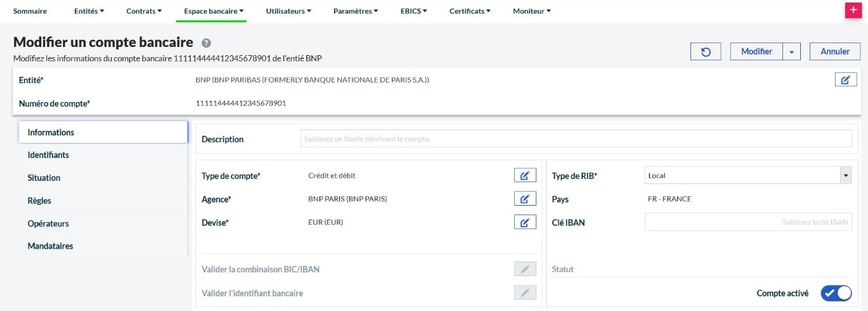Screen dimensions: 868x311
Task: Click the reset circular arrow icon
Action: [x=706, y=52]
